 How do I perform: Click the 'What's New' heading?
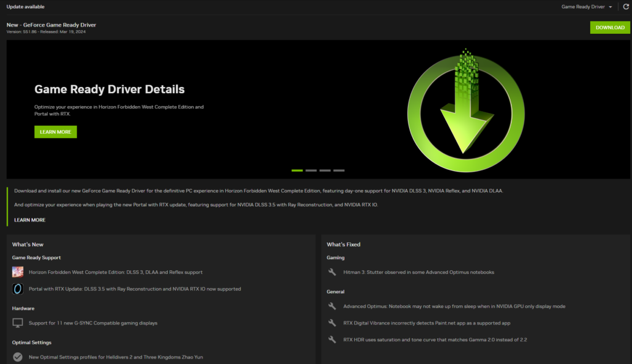pyautogui.click(x=28, y=244)
